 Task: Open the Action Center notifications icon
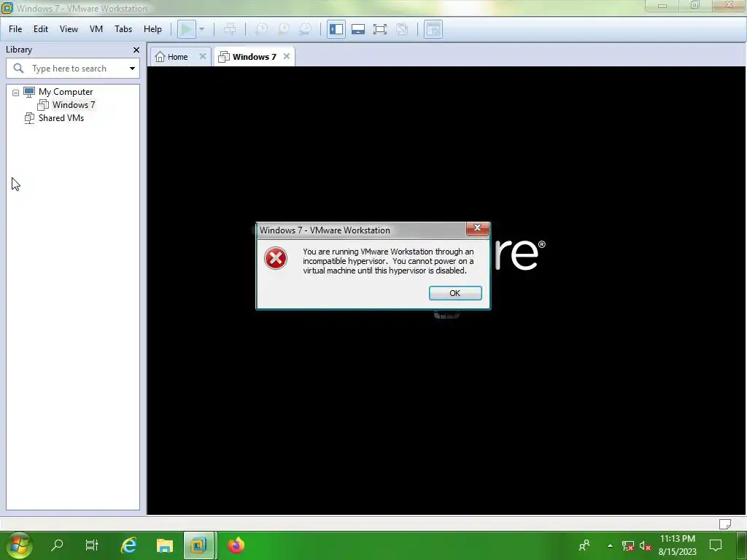(716, 545)
